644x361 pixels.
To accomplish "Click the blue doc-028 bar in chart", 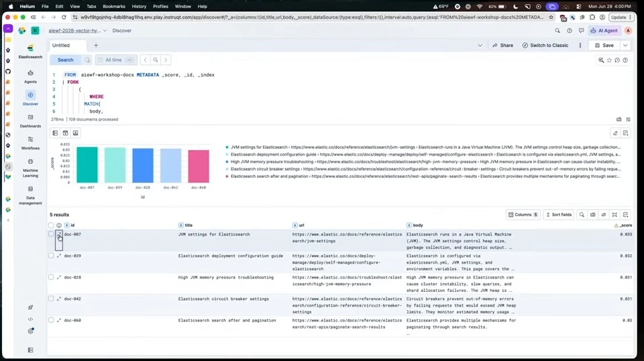I will (142, 166).
